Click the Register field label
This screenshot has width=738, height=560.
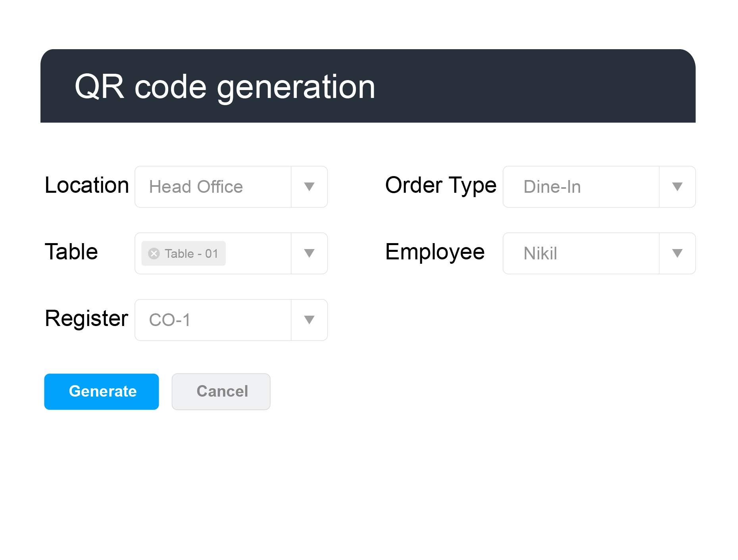point(86,318)
